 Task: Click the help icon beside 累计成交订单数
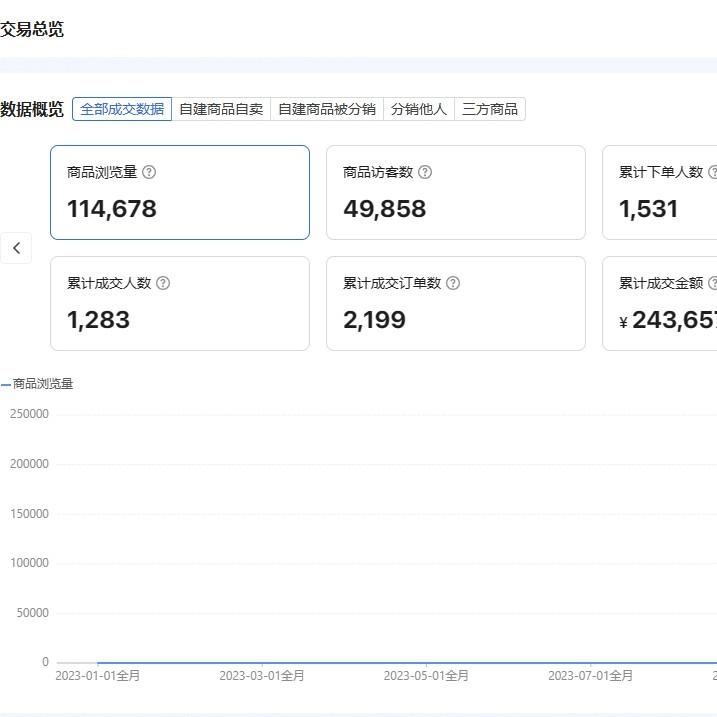point(453,283)
